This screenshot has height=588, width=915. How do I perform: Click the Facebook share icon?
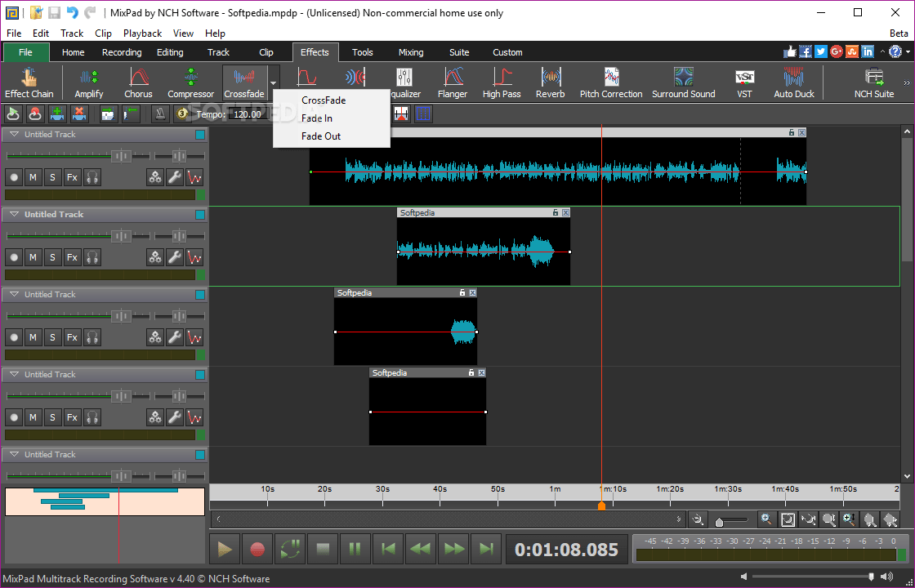[x=806, y=52]
